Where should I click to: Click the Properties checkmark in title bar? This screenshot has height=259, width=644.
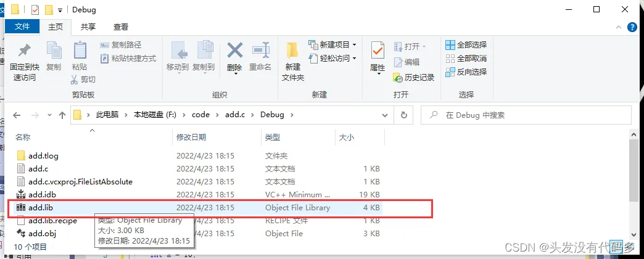click(x=35, y=9)
